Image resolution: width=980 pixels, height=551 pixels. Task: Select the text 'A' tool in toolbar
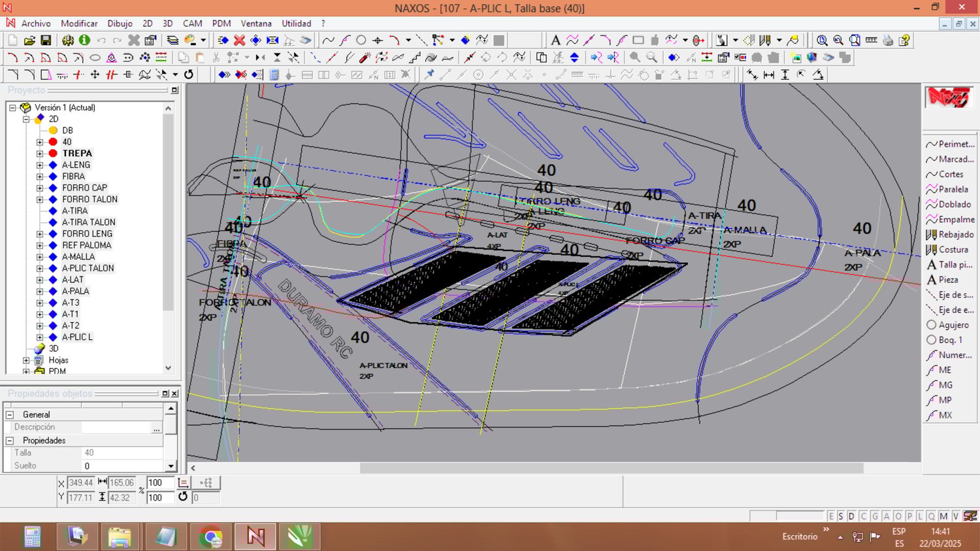point(555,41)
